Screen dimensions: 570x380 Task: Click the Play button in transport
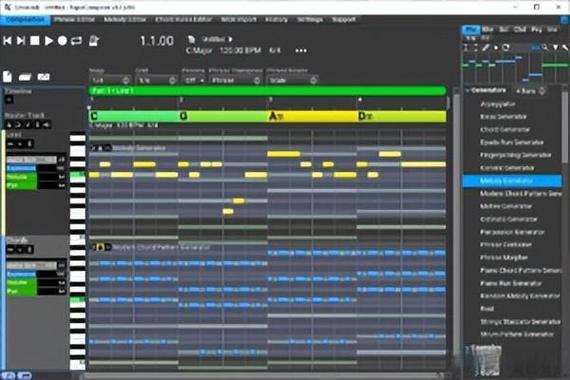[x=48, y=41]
